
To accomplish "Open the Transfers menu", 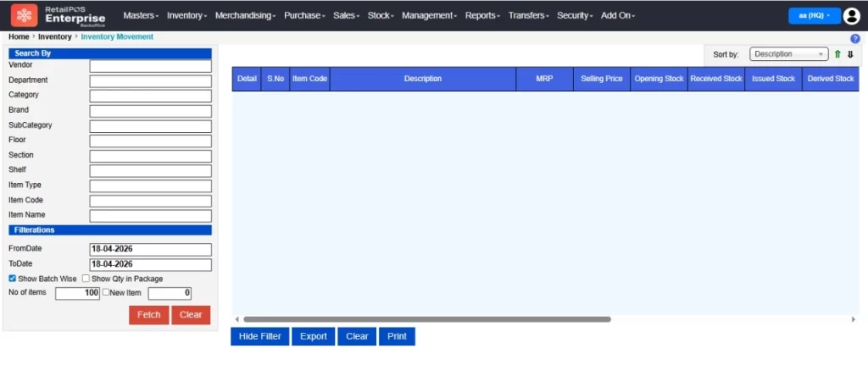I will pos(528,15).
